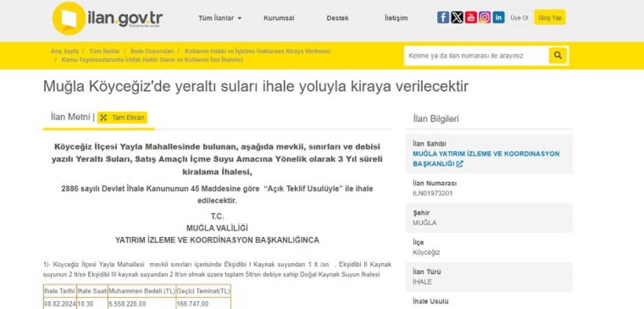
Task: Open Kullanım Hakkı ve İşletme Haklarının breadcrumb
Action: [x=257, y=51]
